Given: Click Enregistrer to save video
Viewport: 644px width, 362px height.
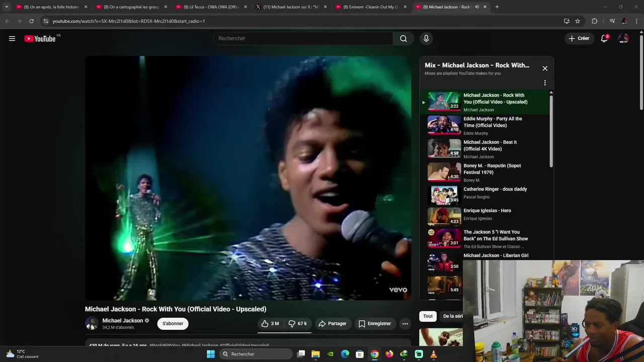Looking at the screenshot, I should click(375, 323).
